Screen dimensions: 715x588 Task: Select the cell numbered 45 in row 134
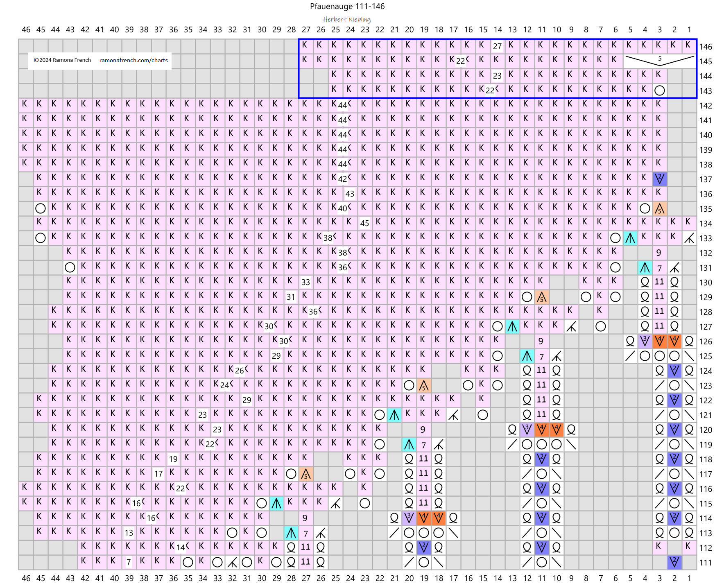click(364, 223)
